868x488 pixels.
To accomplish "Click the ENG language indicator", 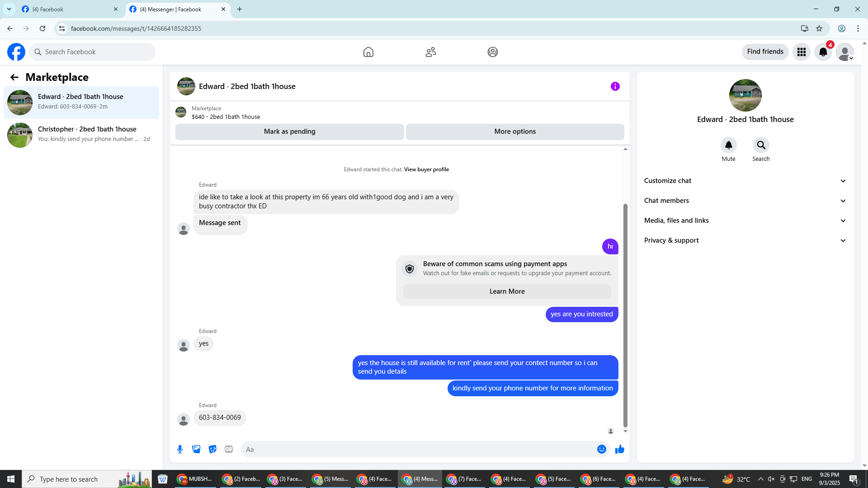I will pos(807,479).
